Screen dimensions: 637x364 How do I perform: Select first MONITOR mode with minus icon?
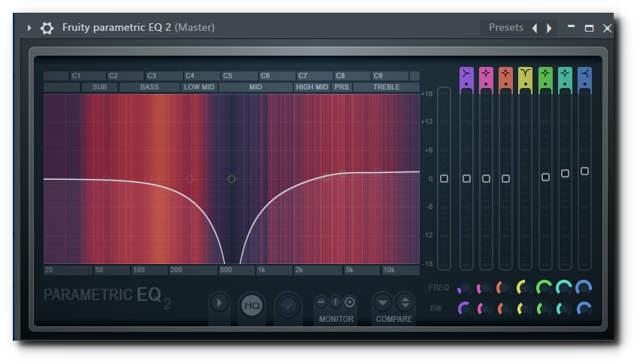320,302
